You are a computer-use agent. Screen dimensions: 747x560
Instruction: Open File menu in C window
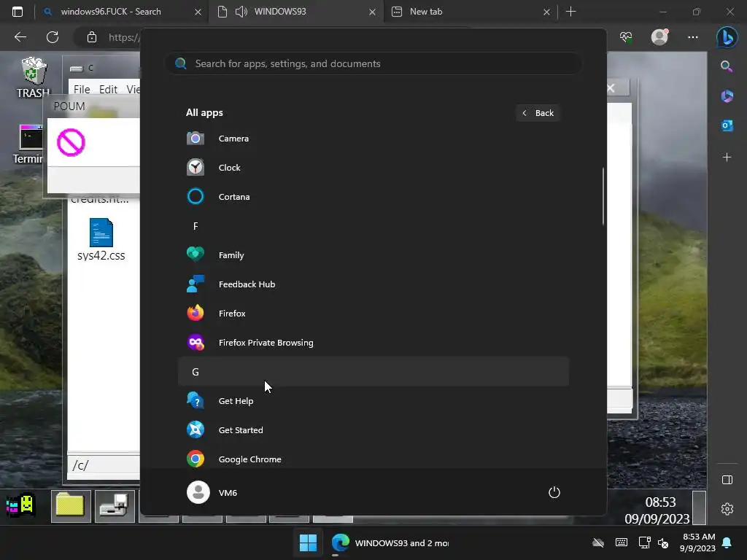click(82, 90)
